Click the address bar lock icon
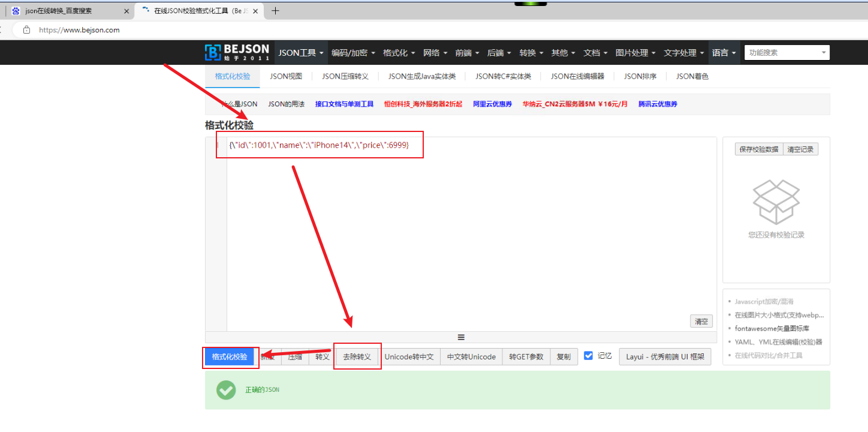Image resolution: width=868 pixels, height=432 pixels. point(26,30)
